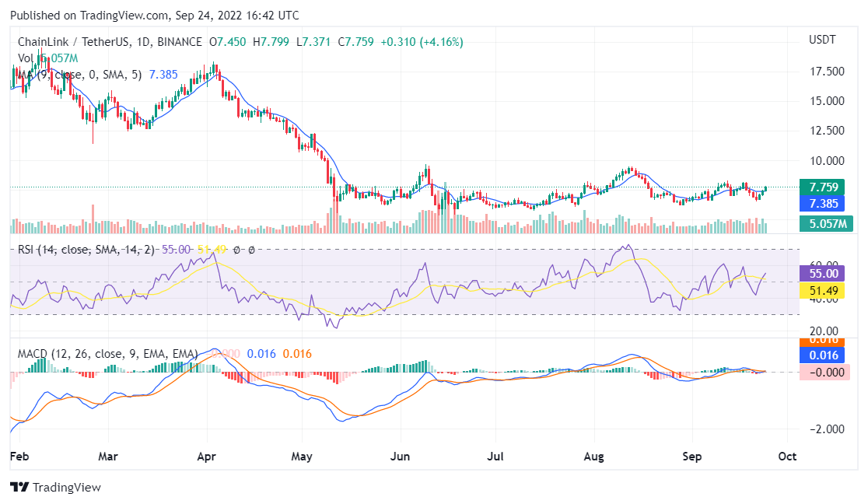Click the Oct time axis label
868x504 pixels.
pos(787,457)
